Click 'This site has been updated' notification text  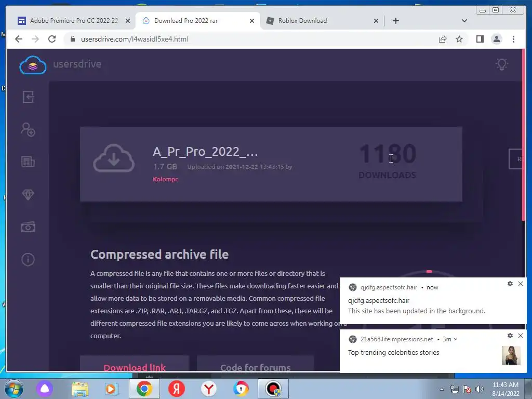[417, 311]
